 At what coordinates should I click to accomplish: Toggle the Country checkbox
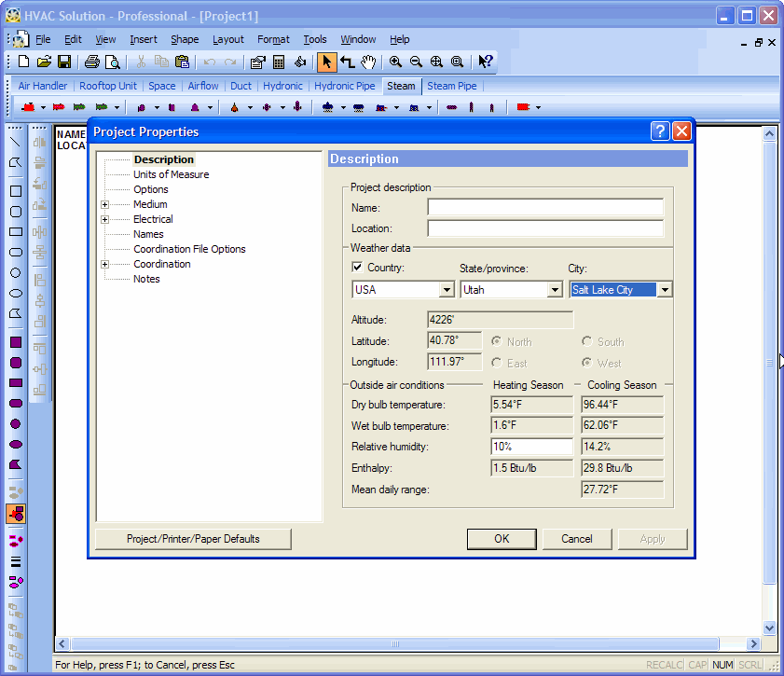(x=357, y=267)
